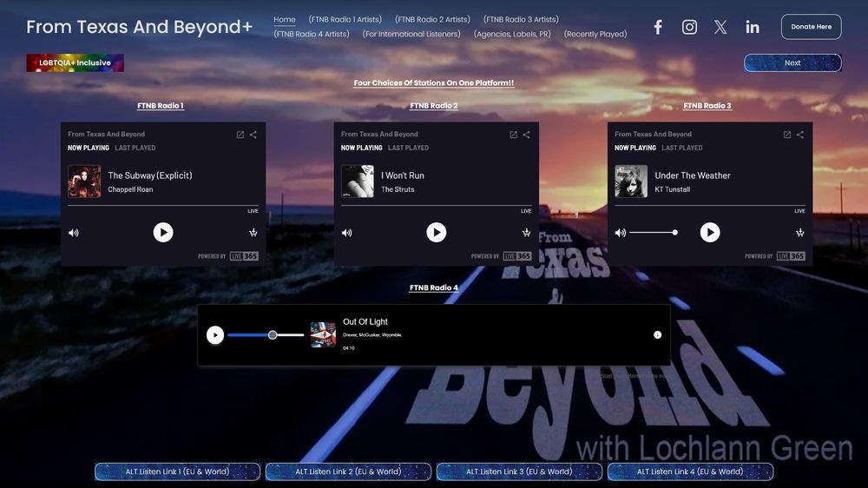This screenshot has width=868, height=488.
Task: Click the LGBTQIA+ Inclusive badge
Action: 75,63
